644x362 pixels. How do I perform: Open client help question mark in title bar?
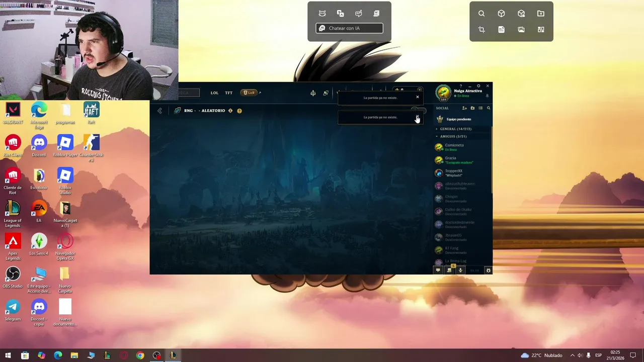point(460,86)
